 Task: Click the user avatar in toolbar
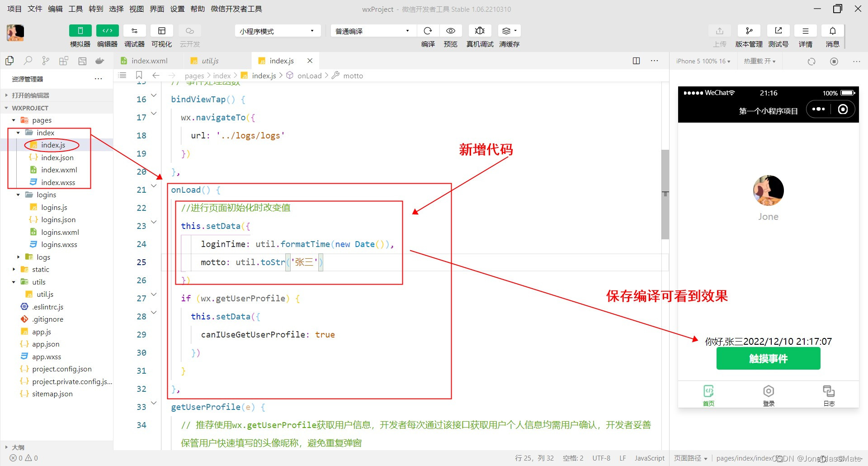[15, 33]
